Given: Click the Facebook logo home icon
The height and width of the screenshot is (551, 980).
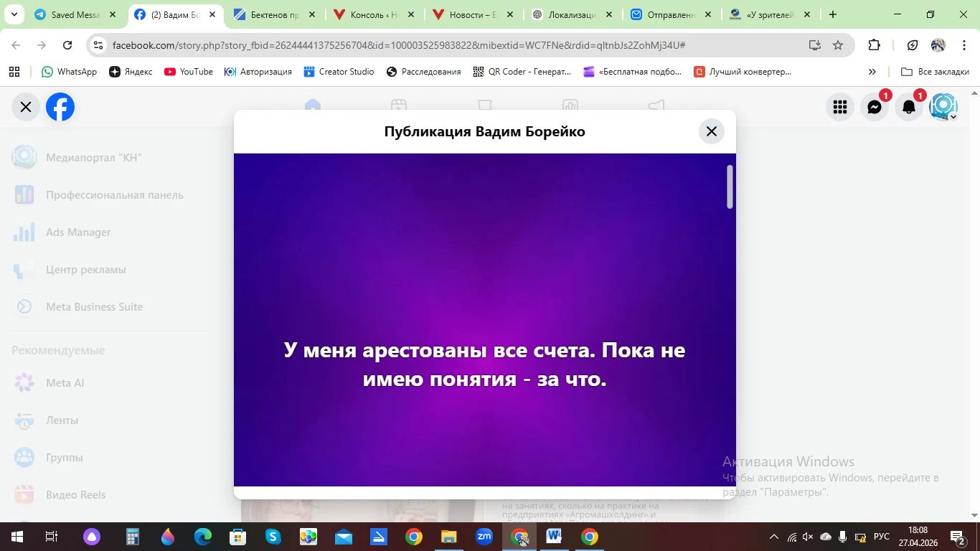Looking at the screenshot, I should point(60,108).
